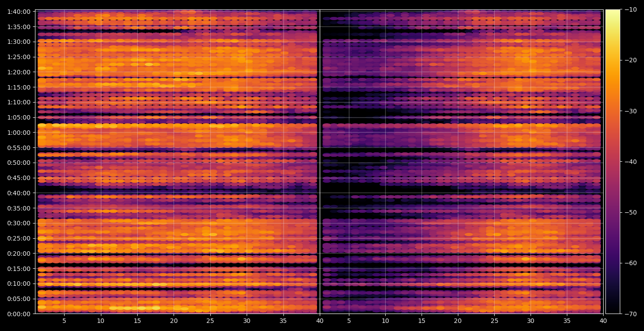Click the 1:25:00 time axis label
The height and width of the screenshot is (331, 644).
click(19, 57)
